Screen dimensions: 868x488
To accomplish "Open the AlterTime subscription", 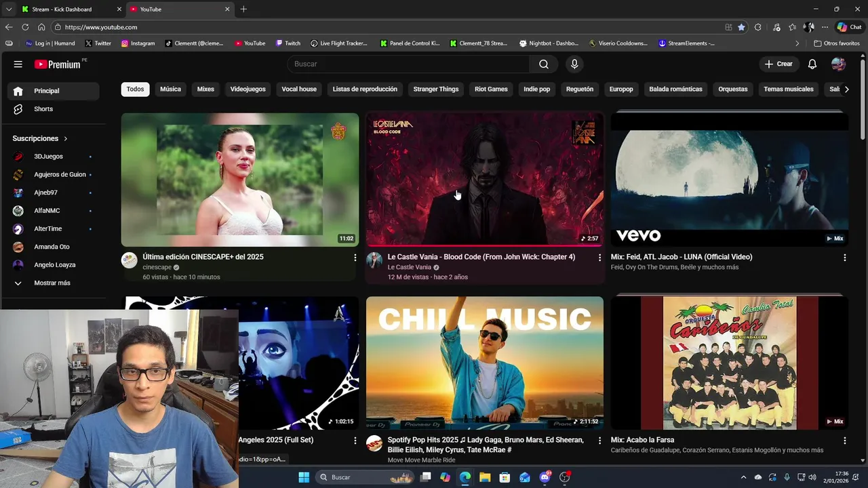I will click(x=53, y=229).
